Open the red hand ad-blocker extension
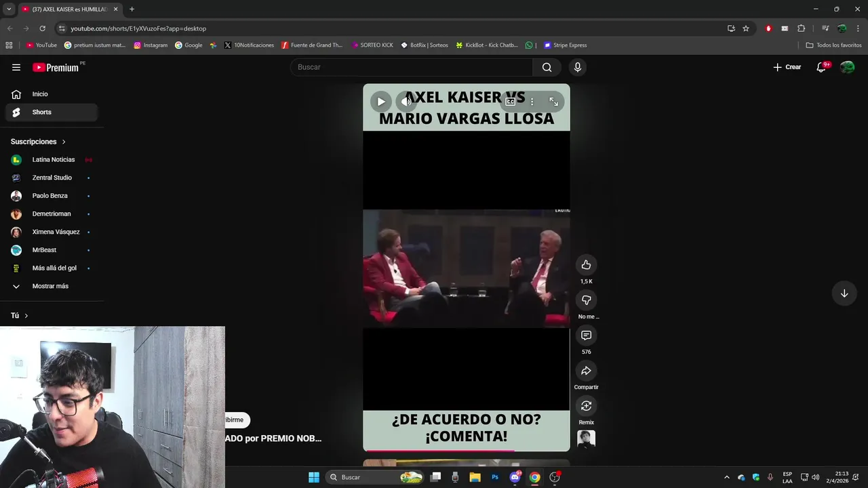This screenshot has height=488, width=868. 768,28
